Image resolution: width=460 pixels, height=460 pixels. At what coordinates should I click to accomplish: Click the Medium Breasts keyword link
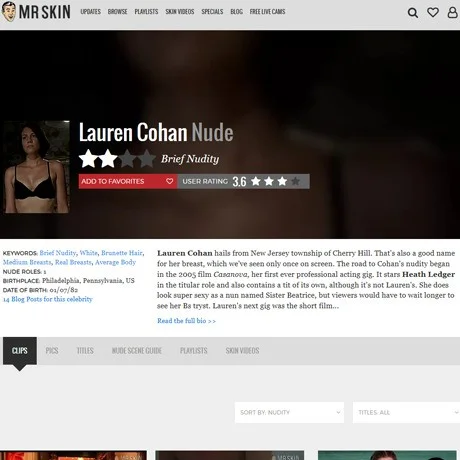27,262
